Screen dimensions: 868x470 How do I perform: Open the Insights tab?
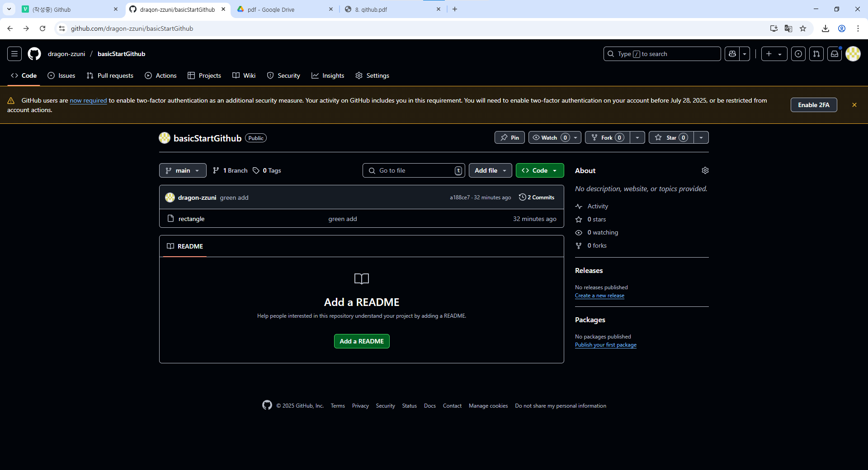coord(328,75)
